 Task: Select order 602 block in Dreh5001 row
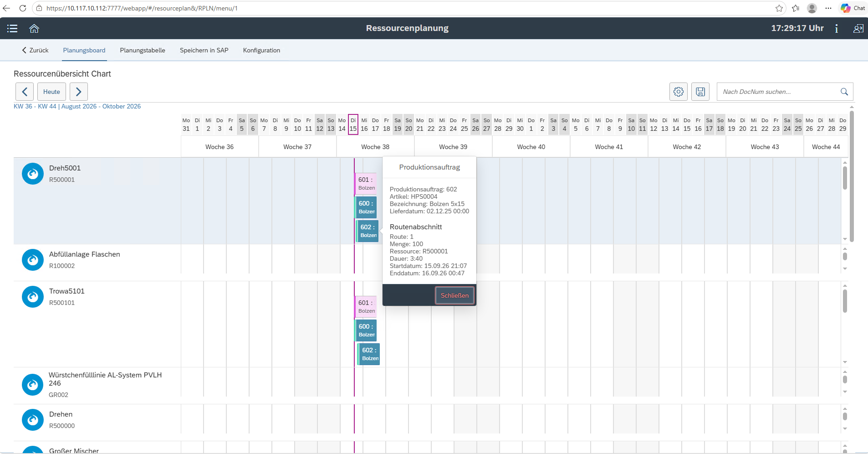[x=367, y=231]
